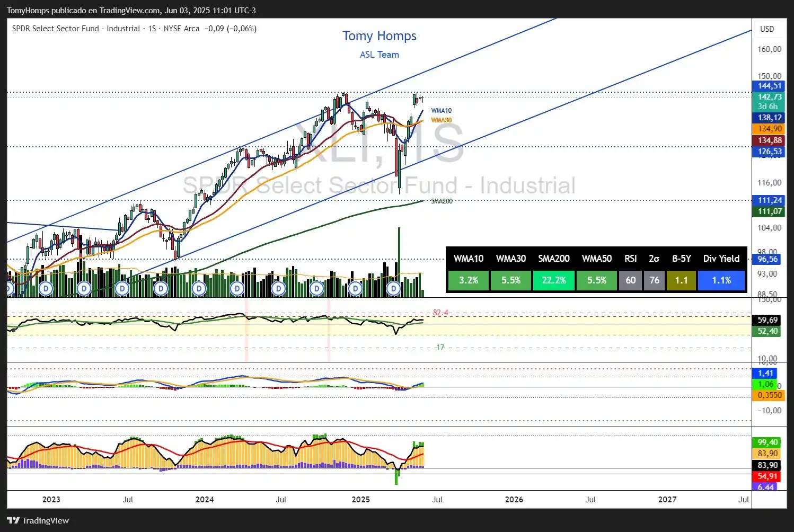Click the WMA30 header in stats table
The height and width of the screenshot is (532, 794).
click(511, 259)
